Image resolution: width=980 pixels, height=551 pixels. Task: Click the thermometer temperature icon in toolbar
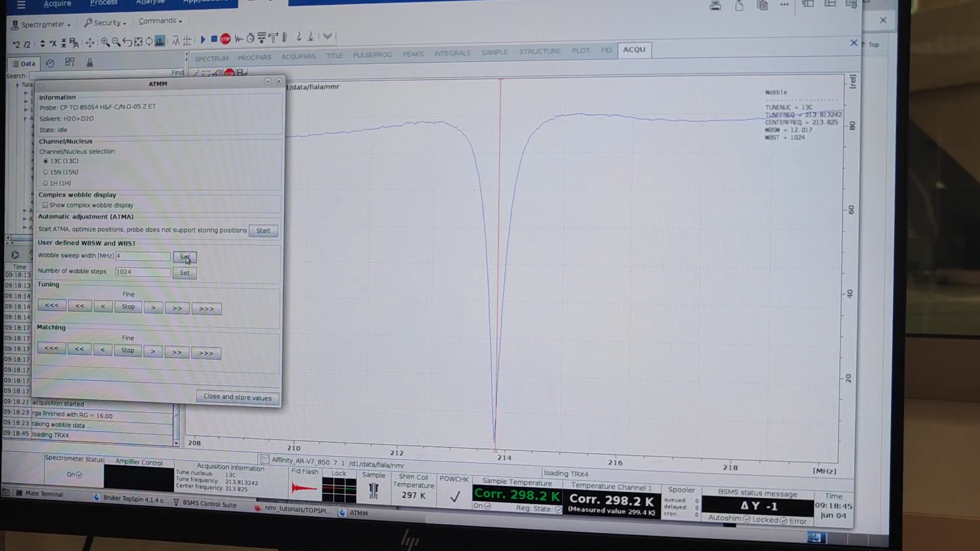click(284, 37)
